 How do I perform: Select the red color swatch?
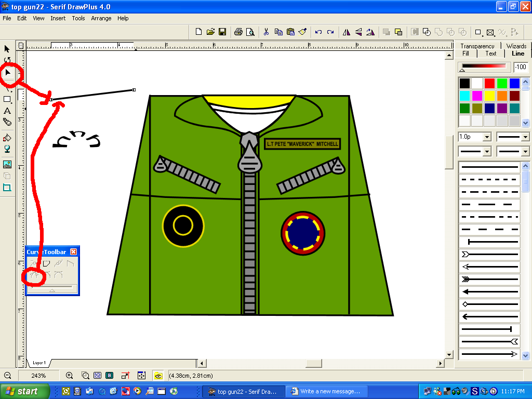489,82
